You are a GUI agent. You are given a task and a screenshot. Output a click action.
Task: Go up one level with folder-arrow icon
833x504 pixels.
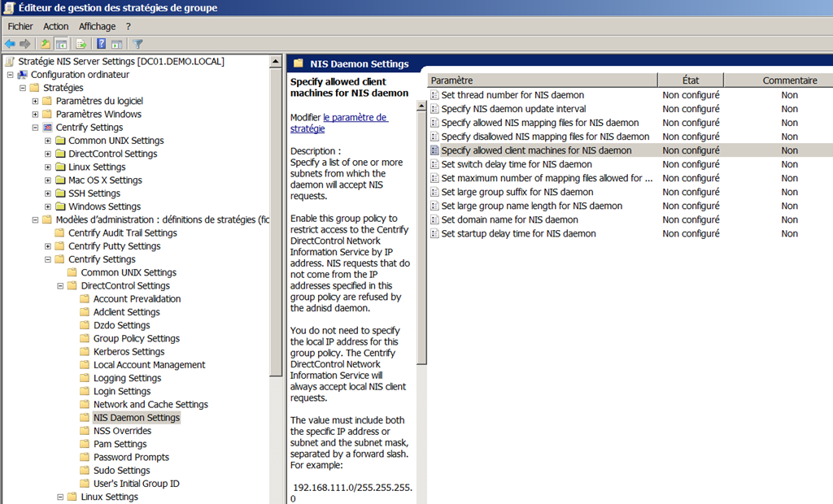(x=46, y=44)
